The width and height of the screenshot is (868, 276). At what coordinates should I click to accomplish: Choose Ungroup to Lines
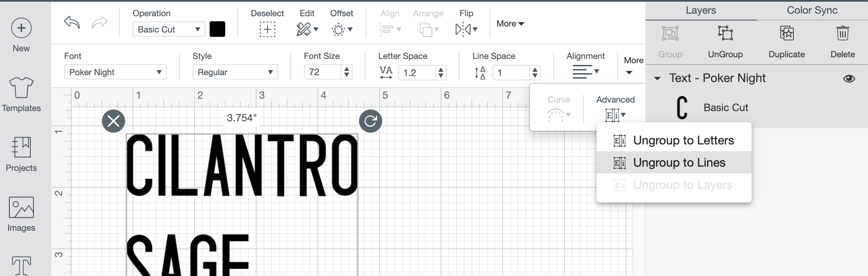(674, 162)
